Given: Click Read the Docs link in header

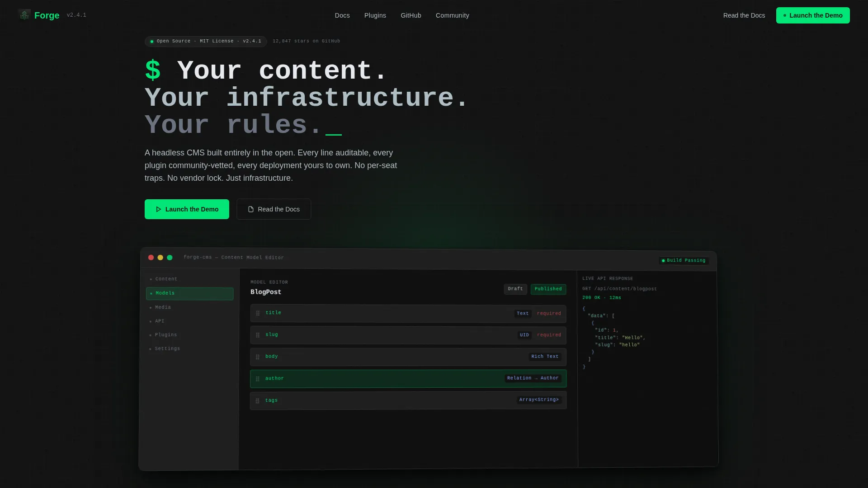Looking at the screenshot, I should [x=744, y=15].
